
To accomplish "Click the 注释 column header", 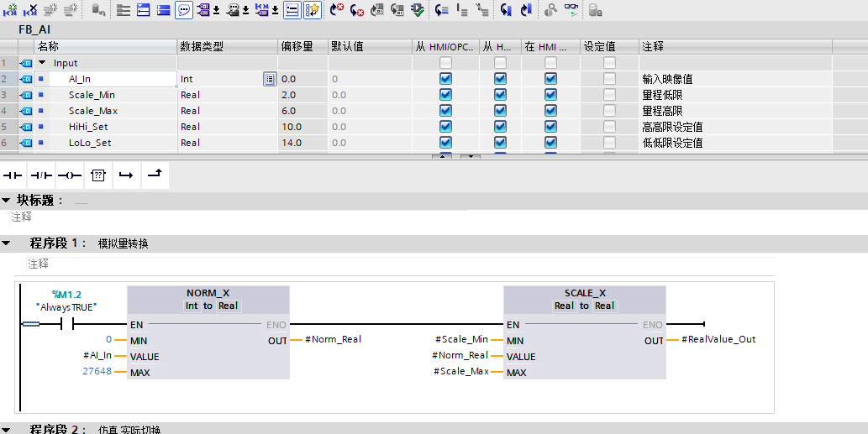I will pos(652,46).
